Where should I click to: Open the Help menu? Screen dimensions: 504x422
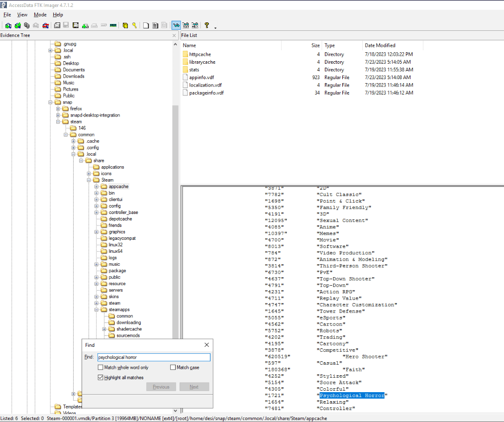58,15
